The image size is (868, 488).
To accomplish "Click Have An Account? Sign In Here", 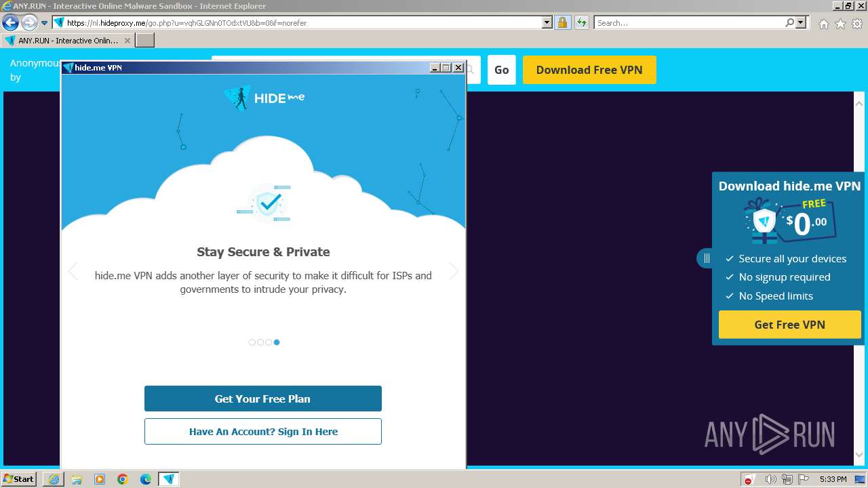I will pyautogui.click(x=263, y=432).
